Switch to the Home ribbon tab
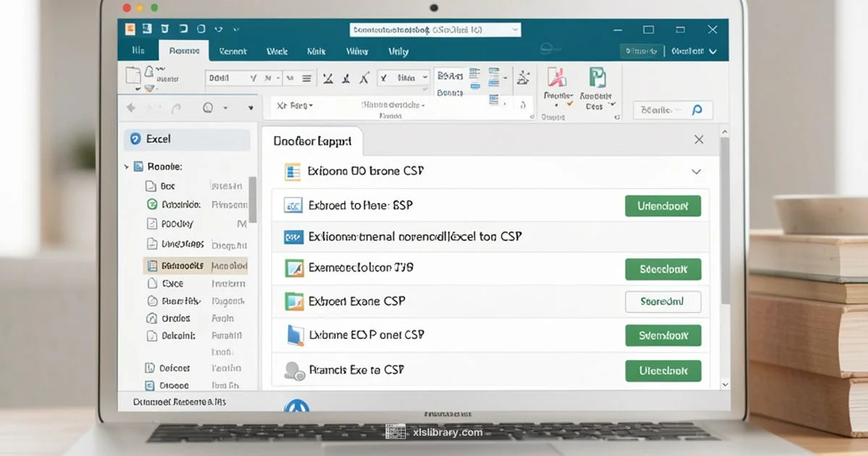 184,51
